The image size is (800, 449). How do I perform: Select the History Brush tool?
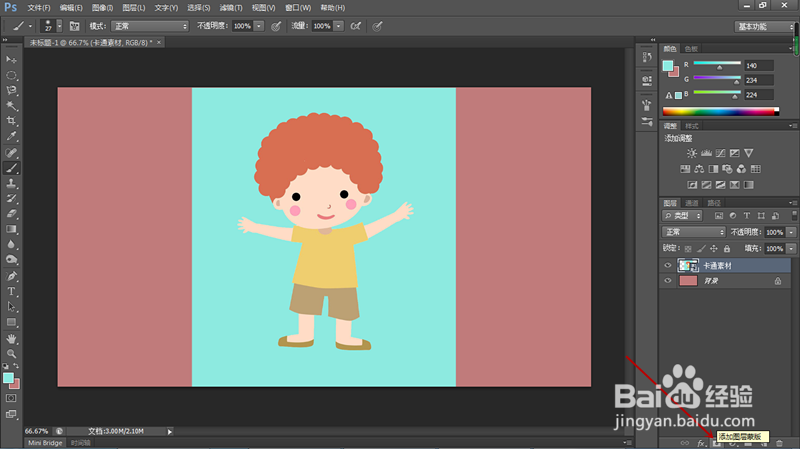point(11,198)
